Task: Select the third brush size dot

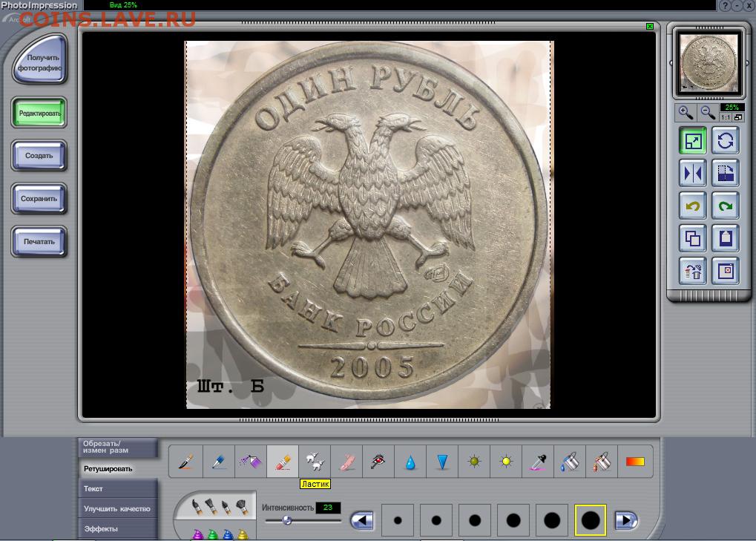Action: (475, 520)
